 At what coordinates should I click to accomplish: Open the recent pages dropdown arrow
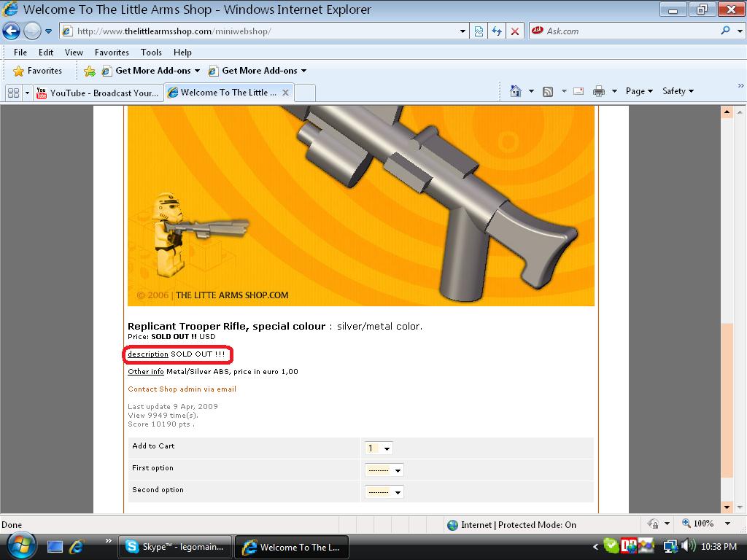[49, 31]
